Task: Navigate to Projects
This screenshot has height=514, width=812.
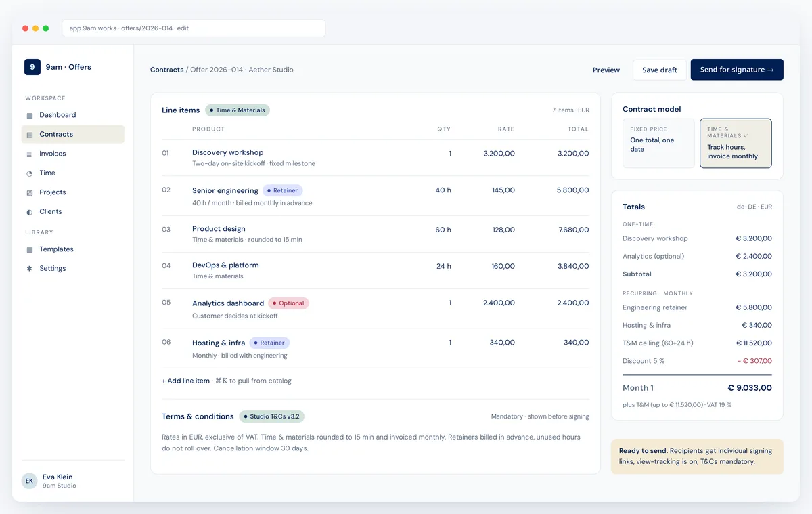Action: tap(73, 192)
